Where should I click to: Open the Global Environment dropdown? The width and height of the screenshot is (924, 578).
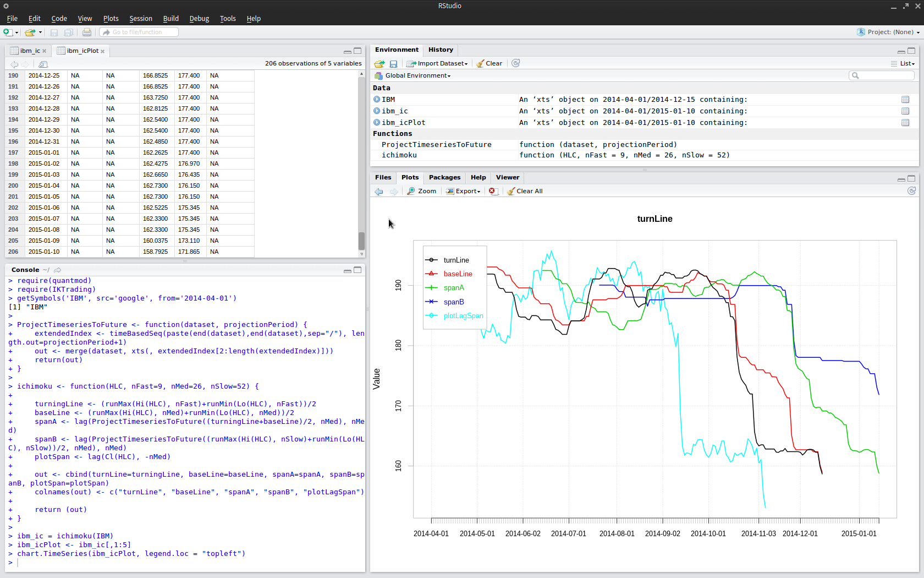pyautogui.click(x=413, y=76)
